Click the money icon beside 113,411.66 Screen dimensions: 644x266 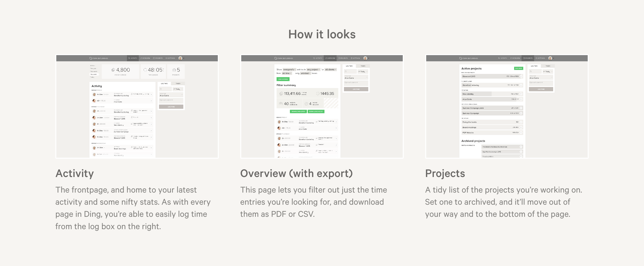281,94
